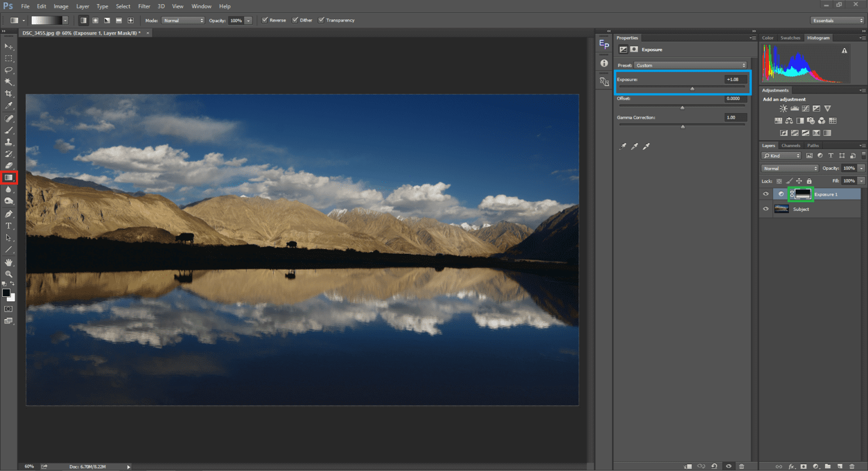This screenshot has height=471, width=868.
Task: Open the gradient Mode dropdown
Action: point(183,20)
